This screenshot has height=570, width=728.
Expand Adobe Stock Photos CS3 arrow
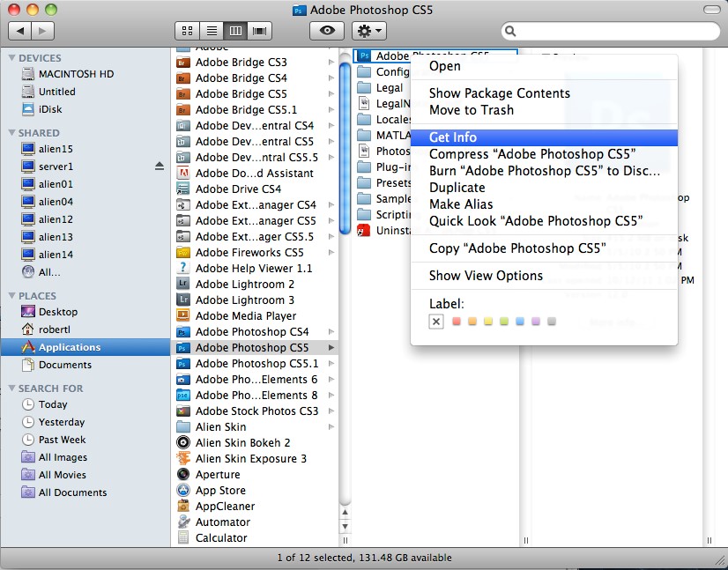click(331, 411)
